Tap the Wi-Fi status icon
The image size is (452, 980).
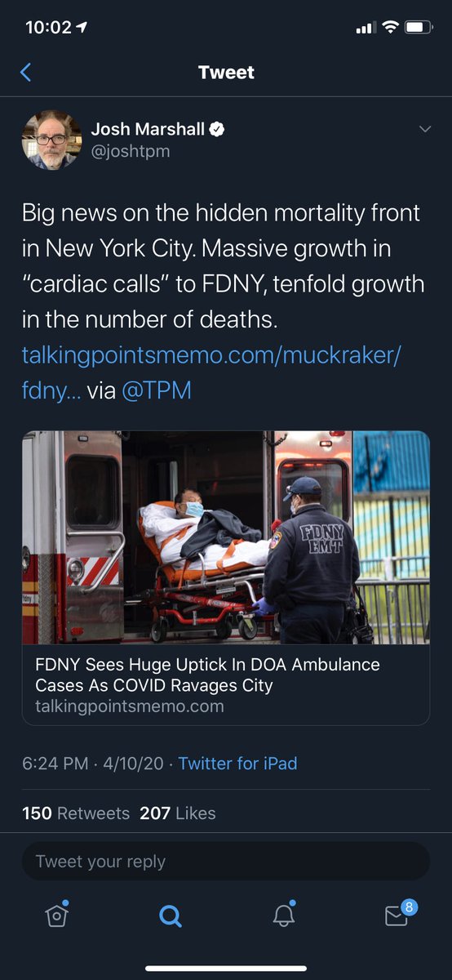pos(389,27)
